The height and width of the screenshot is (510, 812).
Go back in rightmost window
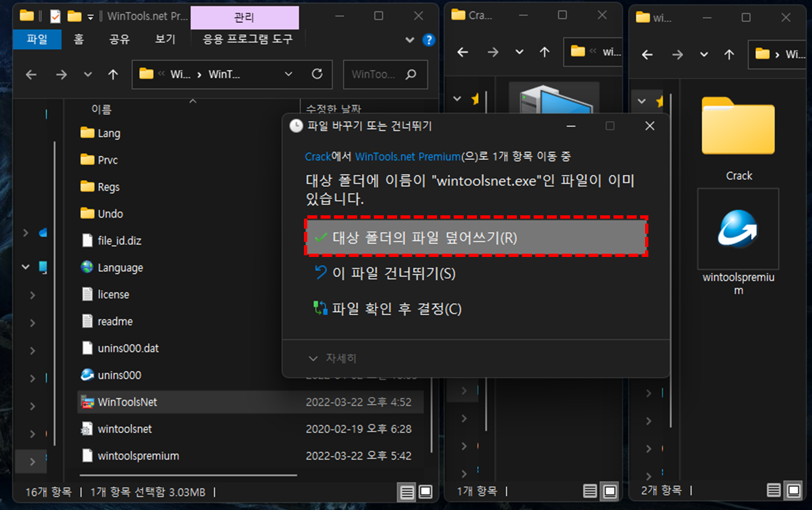pos(647,54)
